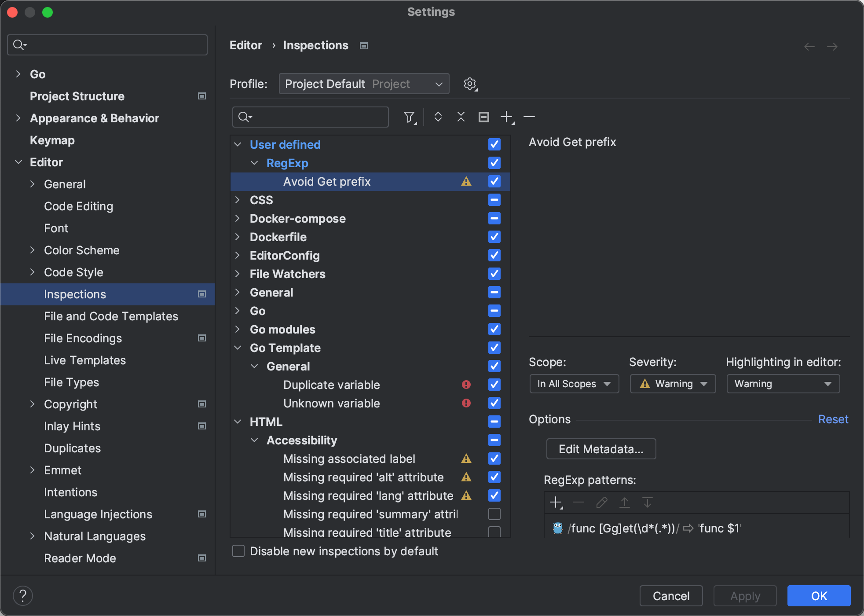Switch to Editor in the breadcrumb
This screenshot has height=616, width=864.
[245, 45]
